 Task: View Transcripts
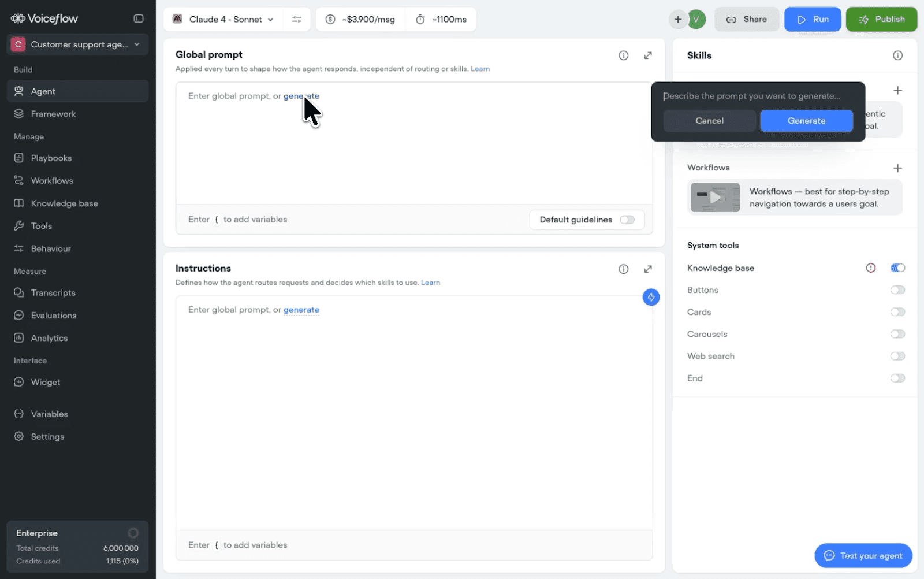point(77,292)
